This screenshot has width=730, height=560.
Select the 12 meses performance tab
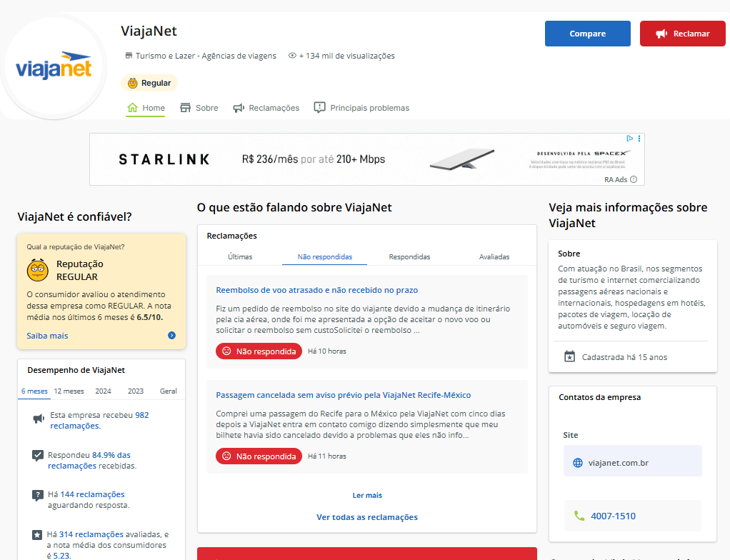[69, 391]
